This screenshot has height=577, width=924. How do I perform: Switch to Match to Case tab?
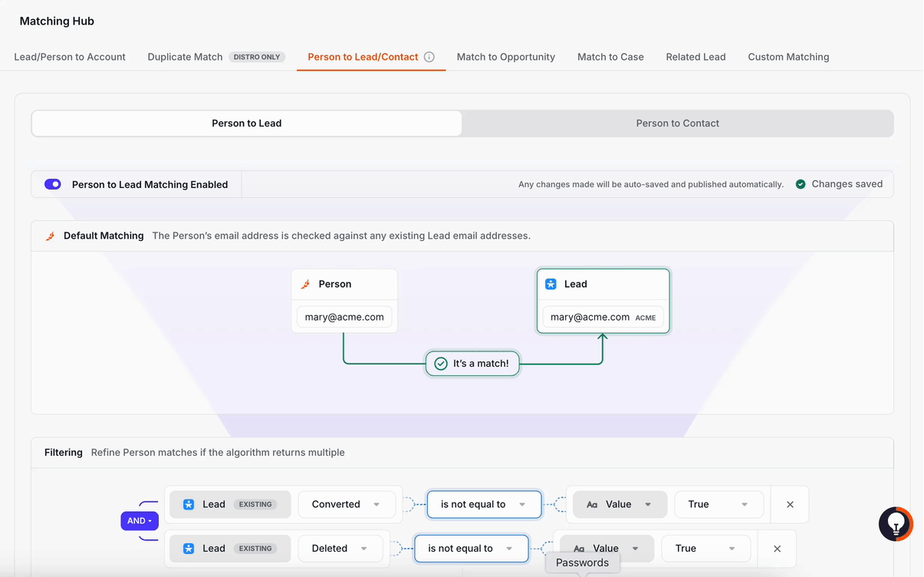[610, 57]
